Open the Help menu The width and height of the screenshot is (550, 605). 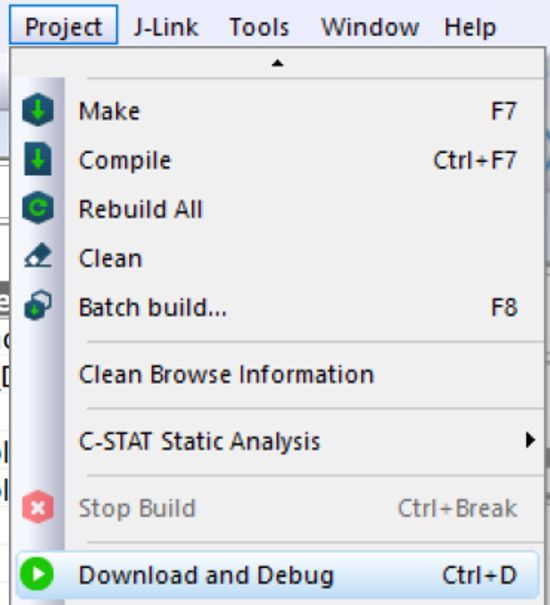coord(470,27)
